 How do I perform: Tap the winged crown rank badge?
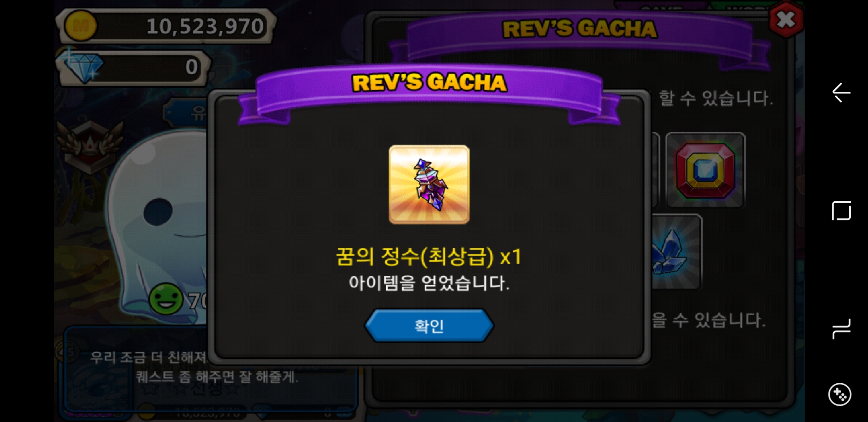click(90, 145)
